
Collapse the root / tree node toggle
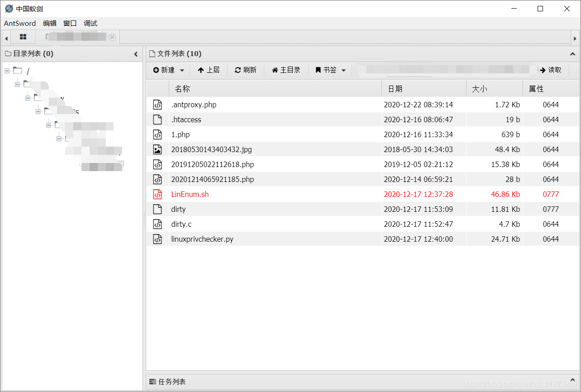coord(7,71)
